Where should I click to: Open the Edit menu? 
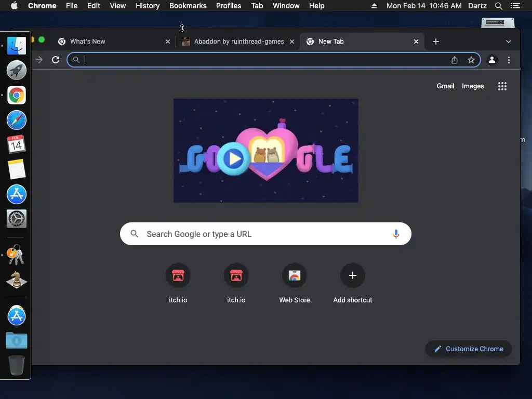click(x=94, y=6)
